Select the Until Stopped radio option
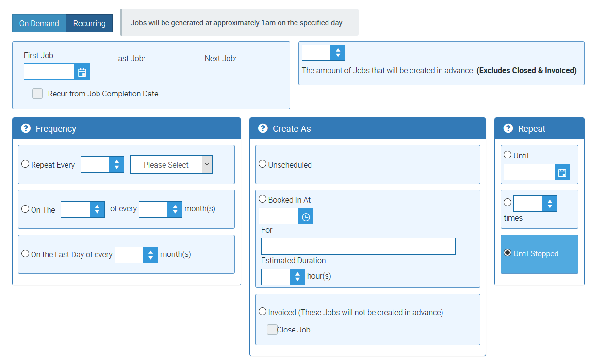Viewport: 590px width, 364px height. [508, 253]
